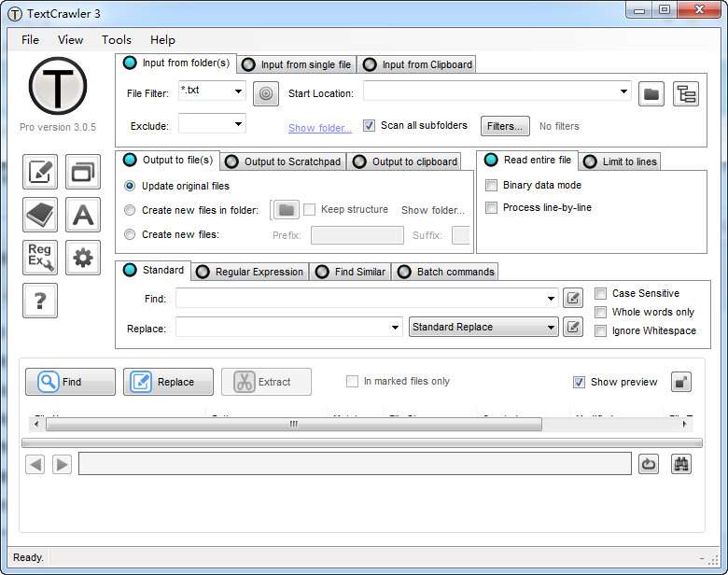The image size is (728, 575).
Task: Click the results scrollbar left arrow
Action: tap(36, 424)
